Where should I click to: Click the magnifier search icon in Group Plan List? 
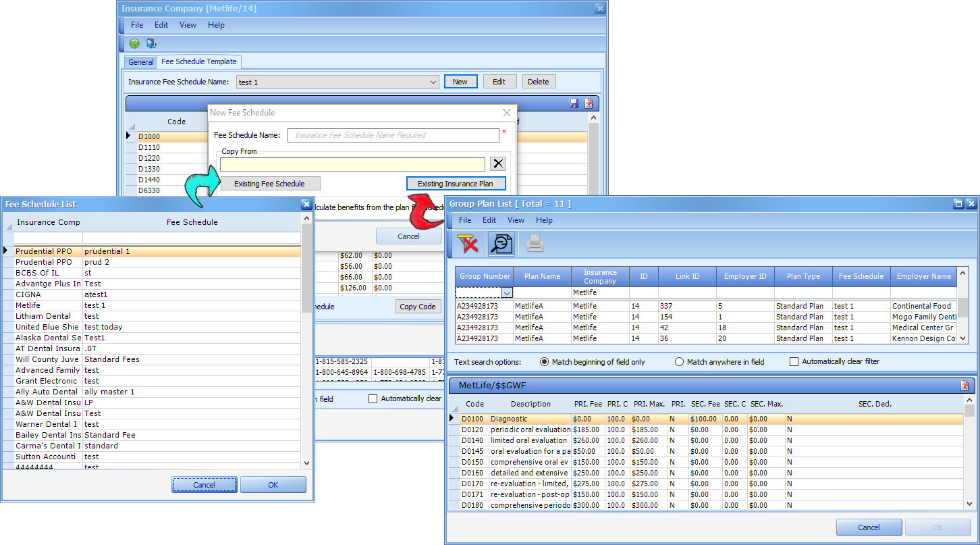pyautogui.click(x=501, y=243)
